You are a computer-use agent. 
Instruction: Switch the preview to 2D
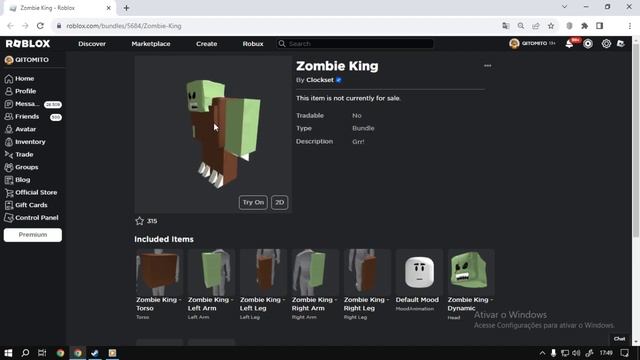280,202
